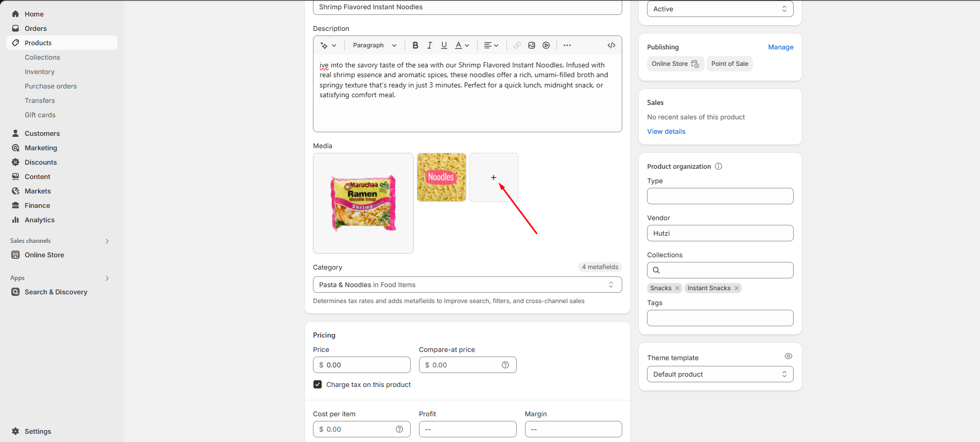Toggle bold formatting in description editor
980x442 pixels.
pyautogui.click(x=415, y=45)
